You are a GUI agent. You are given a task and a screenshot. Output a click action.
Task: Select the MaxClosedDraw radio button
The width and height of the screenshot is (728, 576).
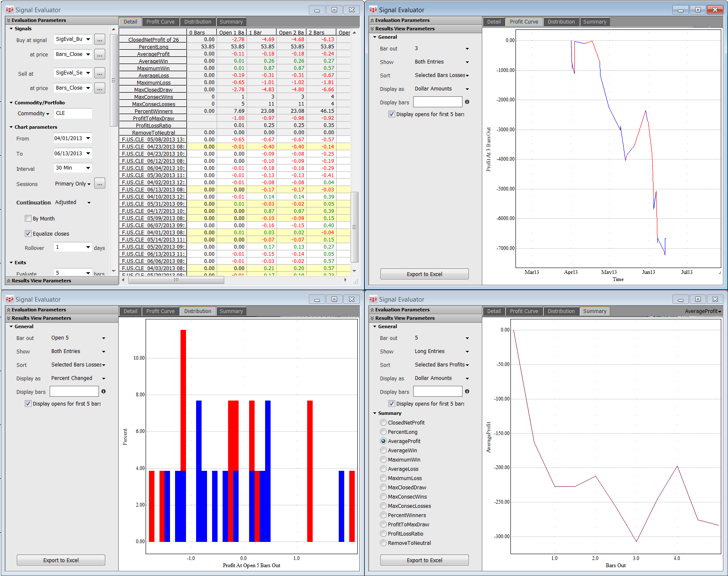click(383, 487)
